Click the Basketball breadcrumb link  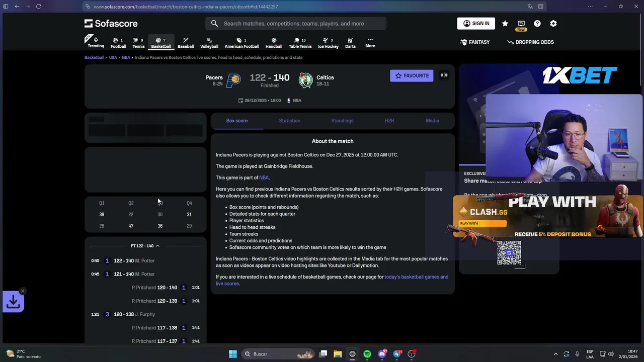click(x=94, y=57)
